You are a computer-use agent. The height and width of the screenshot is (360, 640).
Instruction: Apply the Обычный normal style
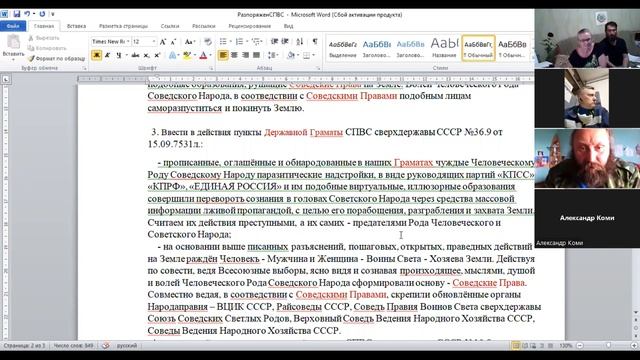coord(478,48)
